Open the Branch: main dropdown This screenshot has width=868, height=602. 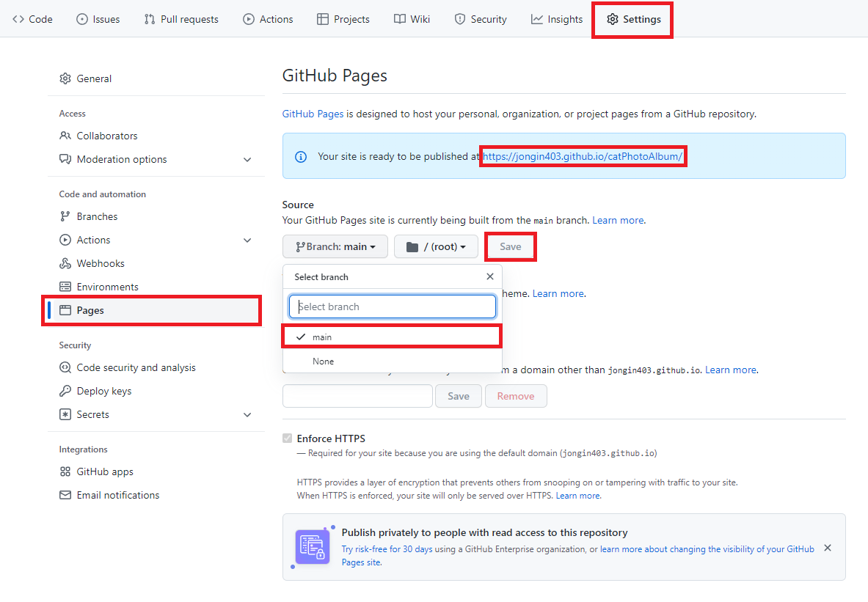pyautogui.click(x=335, y=247)
